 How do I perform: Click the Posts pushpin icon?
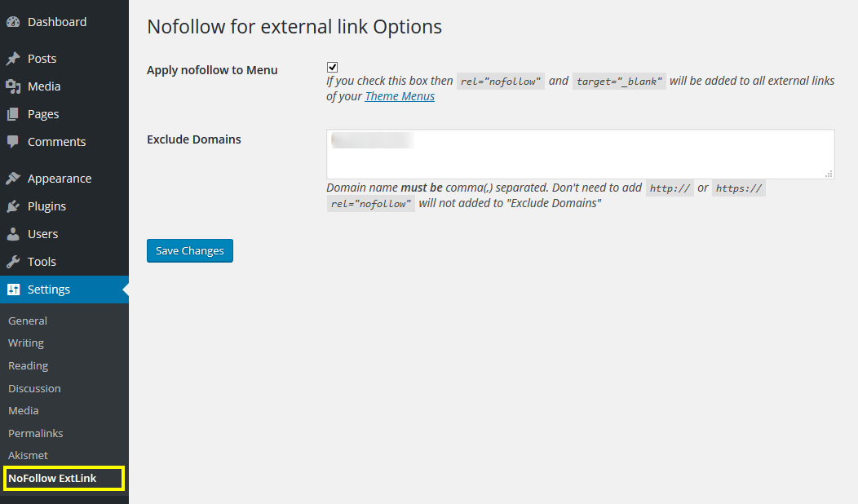pos(13,59)
